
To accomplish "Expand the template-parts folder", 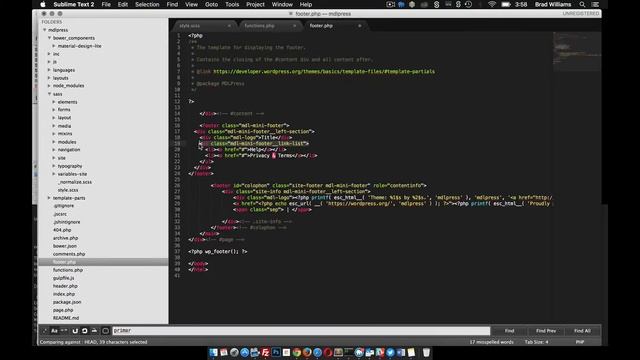I will click(49, 198).
